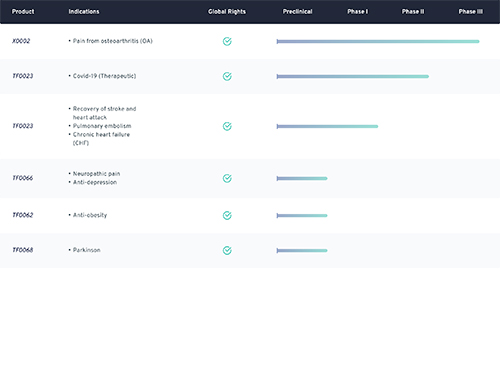500x370 pixels.
Task: Click the Phase II column header
Action: [x=413, y=12]
